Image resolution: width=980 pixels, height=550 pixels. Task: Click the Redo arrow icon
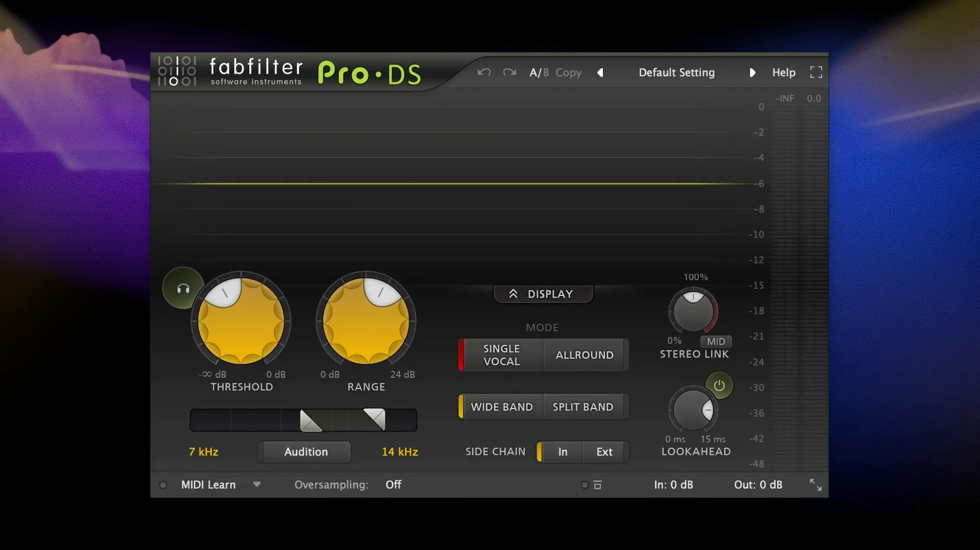[x=509, y=72]
